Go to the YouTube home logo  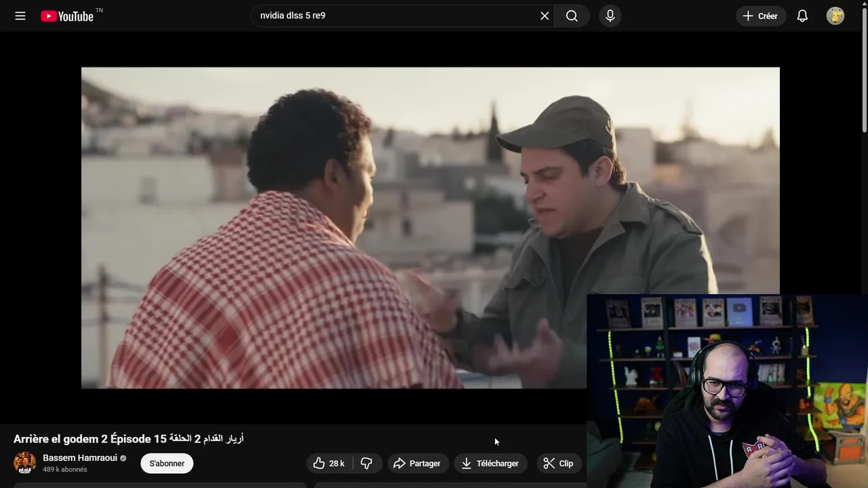pyautogui.click(x=67, y=16)
